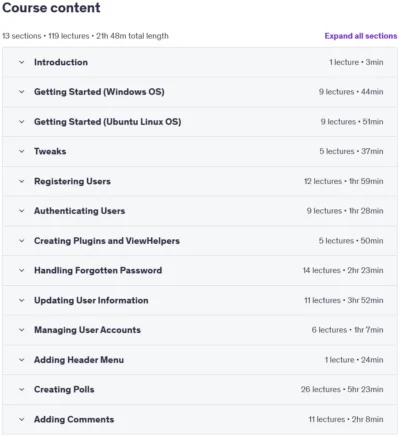This screenshot has width=400, height=436.
Task: Expand Authenticating Users chevron arrow
Action: pyautogui.click(x=22, y=211)
